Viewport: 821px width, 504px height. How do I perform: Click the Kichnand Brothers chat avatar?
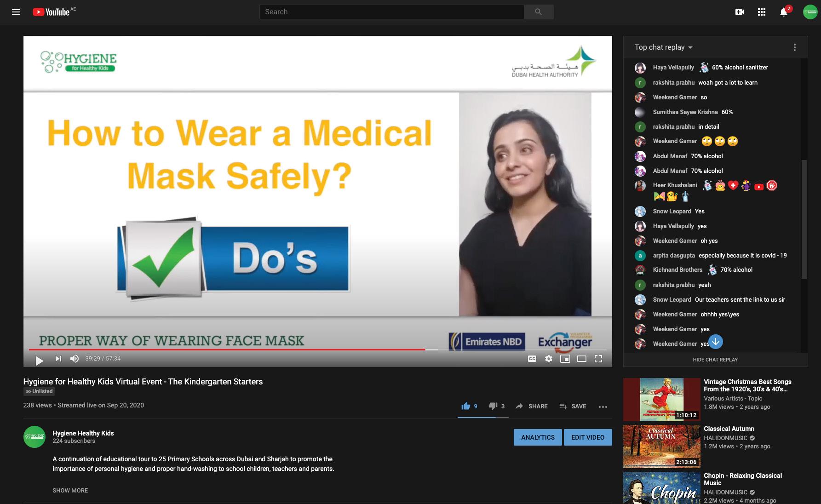coord(640,270)
